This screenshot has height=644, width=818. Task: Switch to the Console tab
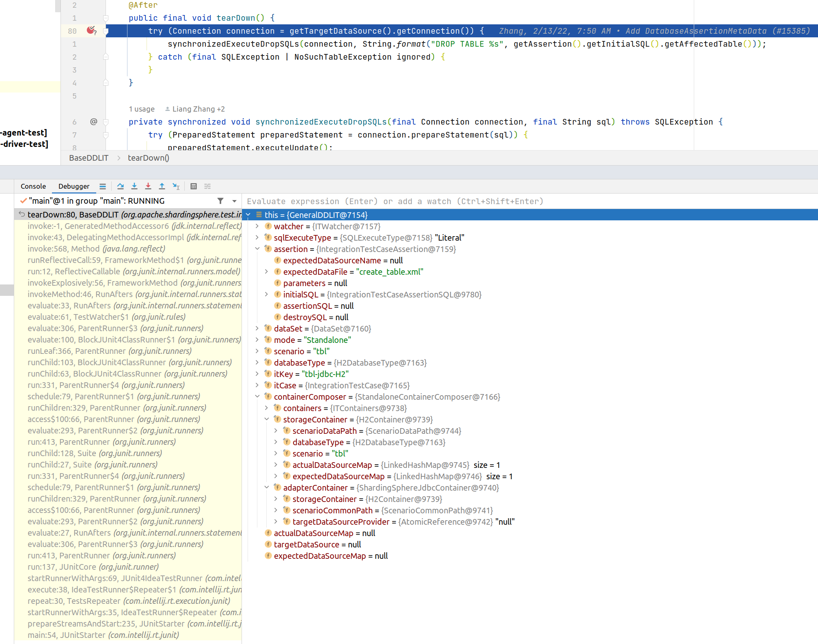click(x=33, y=186)
